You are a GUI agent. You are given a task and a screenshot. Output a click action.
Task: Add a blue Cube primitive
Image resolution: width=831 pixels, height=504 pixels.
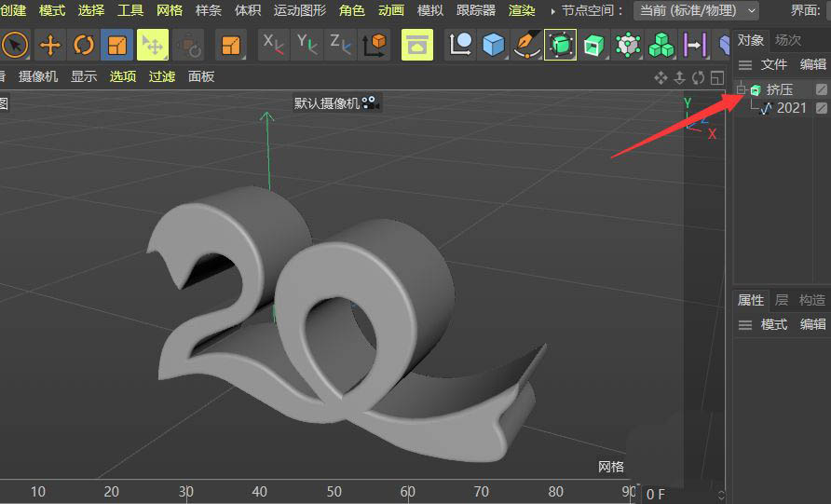tap(494, 45)
